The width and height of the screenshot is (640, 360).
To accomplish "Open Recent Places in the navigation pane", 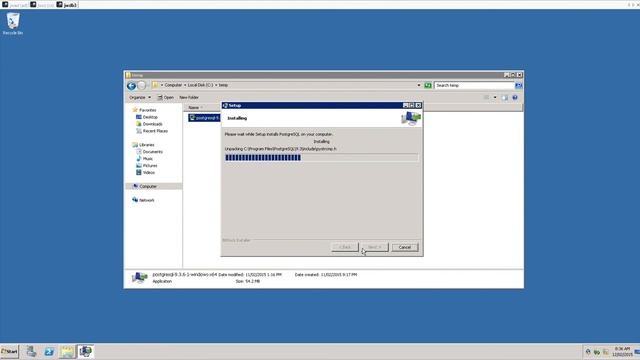I will click(152, 131).
